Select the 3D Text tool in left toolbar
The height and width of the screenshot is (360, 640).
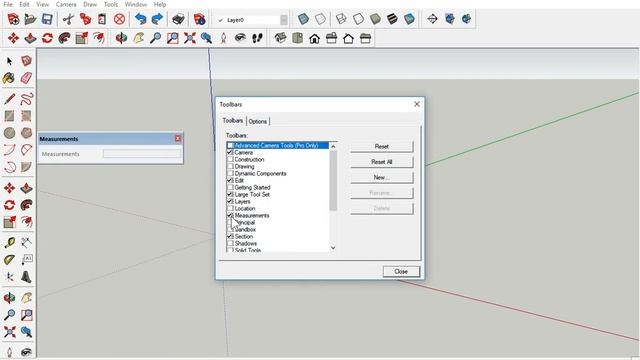(26, 277)
